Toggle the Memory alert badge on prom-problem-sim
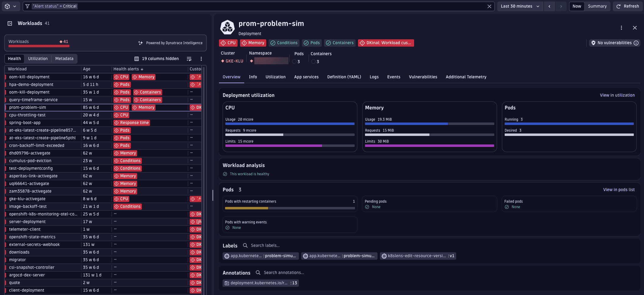Image resolution: width=644 pixels, height=295 pixels. click(253, 43)
